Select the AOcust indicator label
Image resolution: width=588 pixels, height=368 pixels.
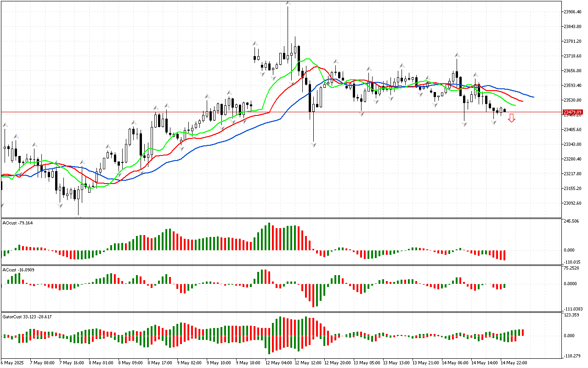click(x=17, y=223)
